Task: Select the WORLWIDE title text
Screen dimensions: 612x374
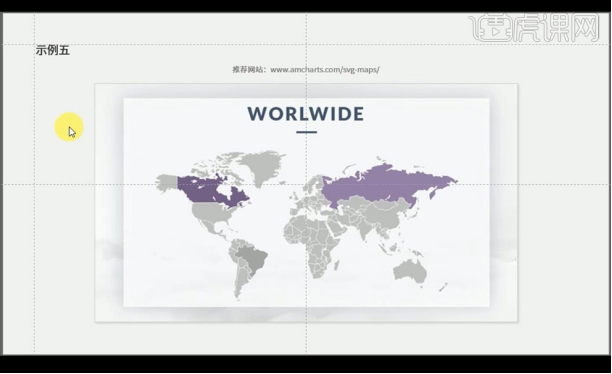Action: [306, 114]
